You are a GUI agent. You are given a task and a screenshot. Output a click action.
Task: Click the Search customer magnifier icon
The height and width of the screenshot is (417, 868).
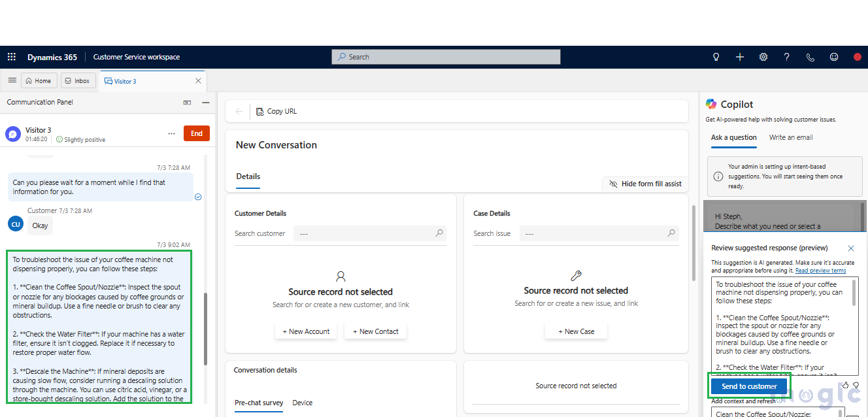[x=439, y=233]
